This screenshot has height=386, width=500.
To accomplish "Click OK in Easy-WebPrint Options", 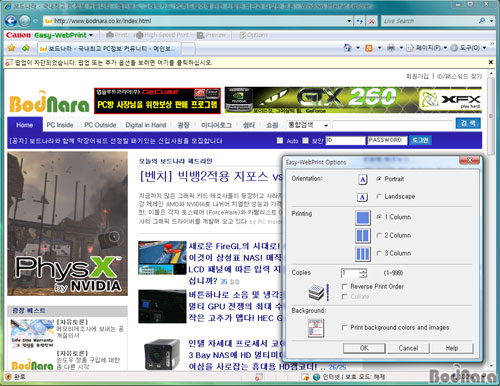I will (364, 348).
